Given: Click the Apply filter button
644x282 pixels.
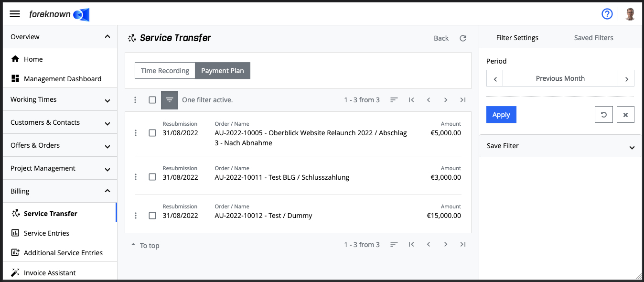Looking at the screenshot, I should (501, 115).
